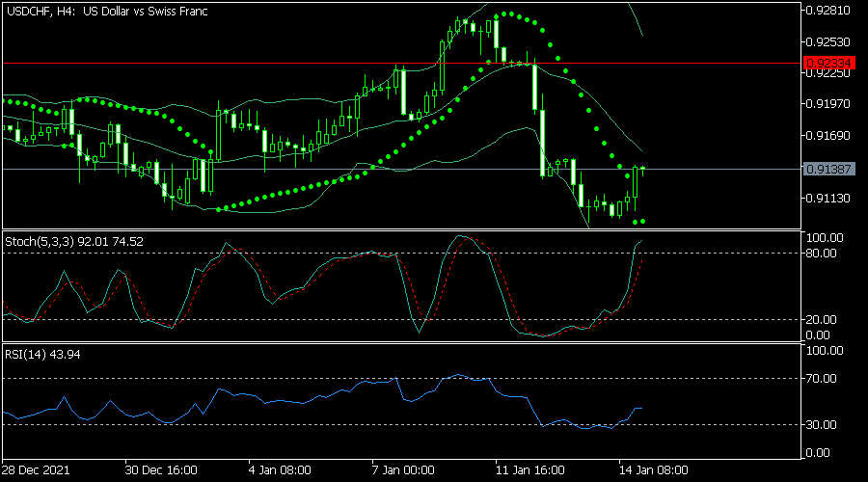Click the 0.92810 price axis value
Viewport: 868px width, 482px height.
pyautogui.click(x=828, y=11)
